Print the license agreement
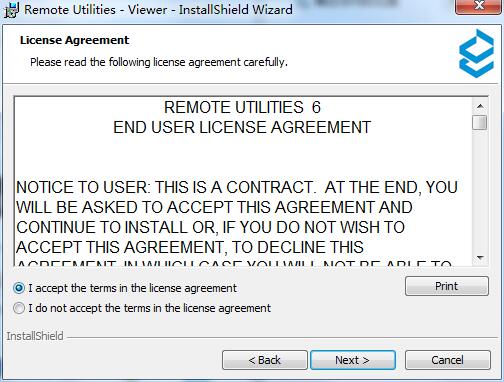The image size is (504, 382). pyautogui.click(x=447, y=286)
